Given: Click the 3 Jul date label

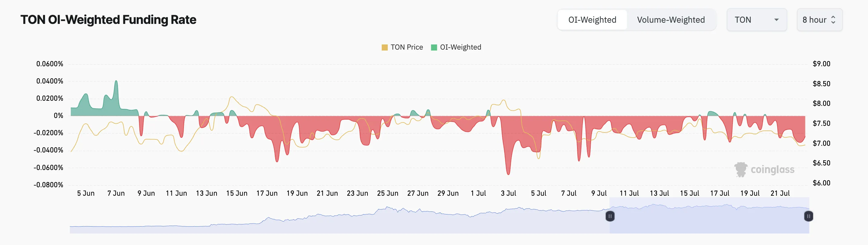Looking at the screenshot, I should [508, 194].
